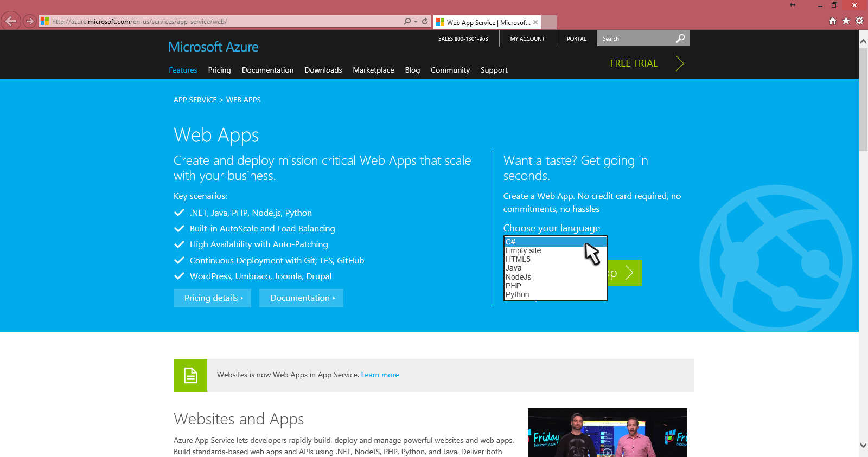Start the FREE TRIAL
This screenshot has width=868, height=457.
click(x=634, y=63)
